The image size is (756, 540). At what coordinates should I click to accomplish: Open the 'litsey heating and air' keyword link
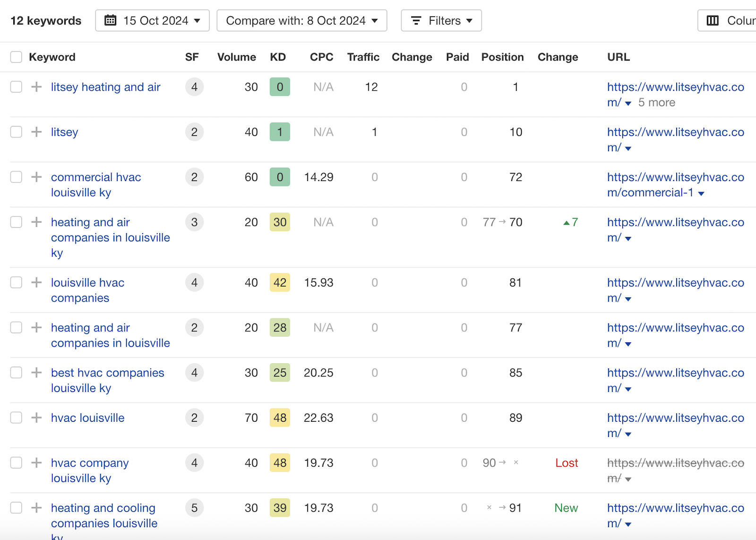click(x=106, y=87)
